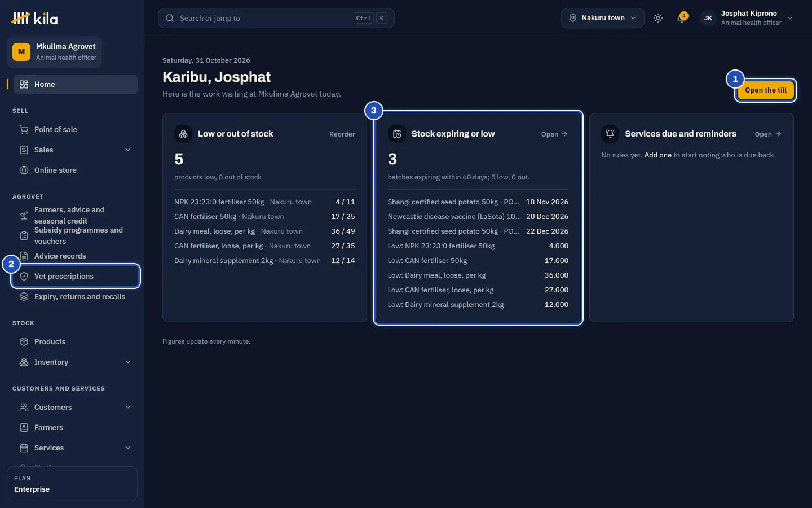Go to Vet prescriptions
The height and width of the screenshot is (508, 812).
(76, 276)
